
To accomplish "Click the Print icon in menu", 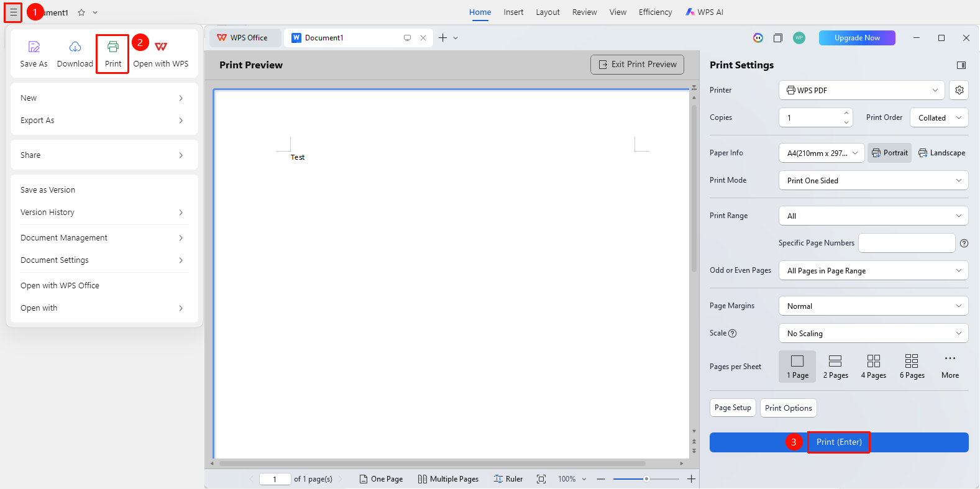I will click(113, 47).
